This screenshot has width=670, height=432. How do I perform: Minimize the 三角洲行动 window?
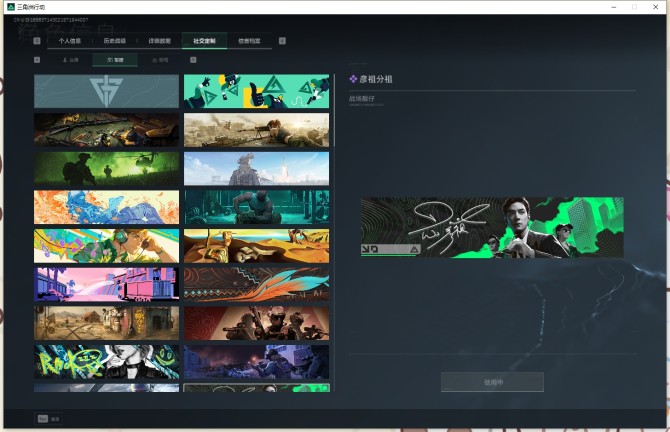(614, 7)
